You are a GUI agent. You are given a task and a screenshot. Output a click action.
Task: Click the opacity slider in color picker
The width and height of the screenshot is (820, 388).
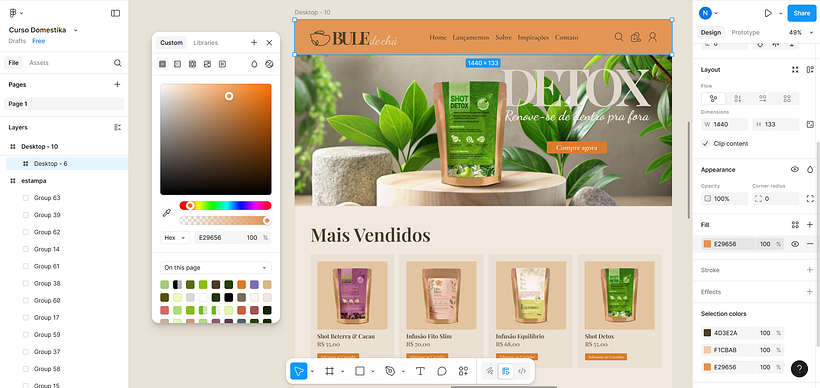[225, 221]
